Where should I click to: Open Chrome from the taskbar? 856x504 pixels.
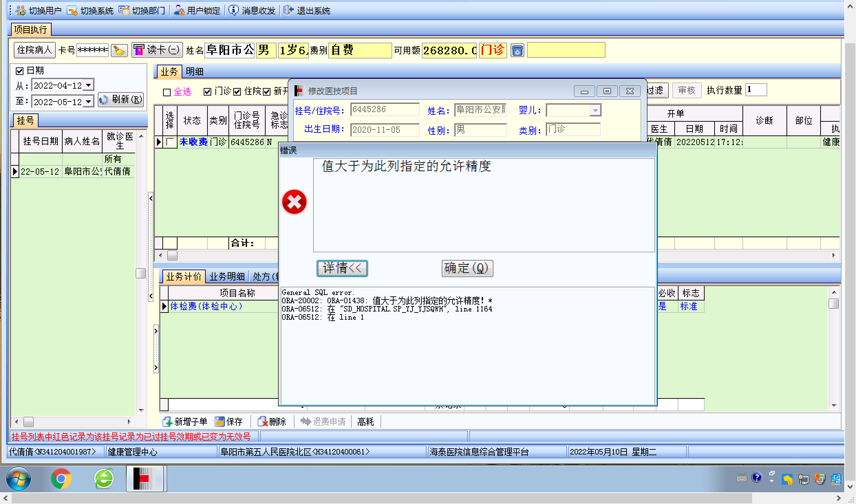click(x=61, y=479)
